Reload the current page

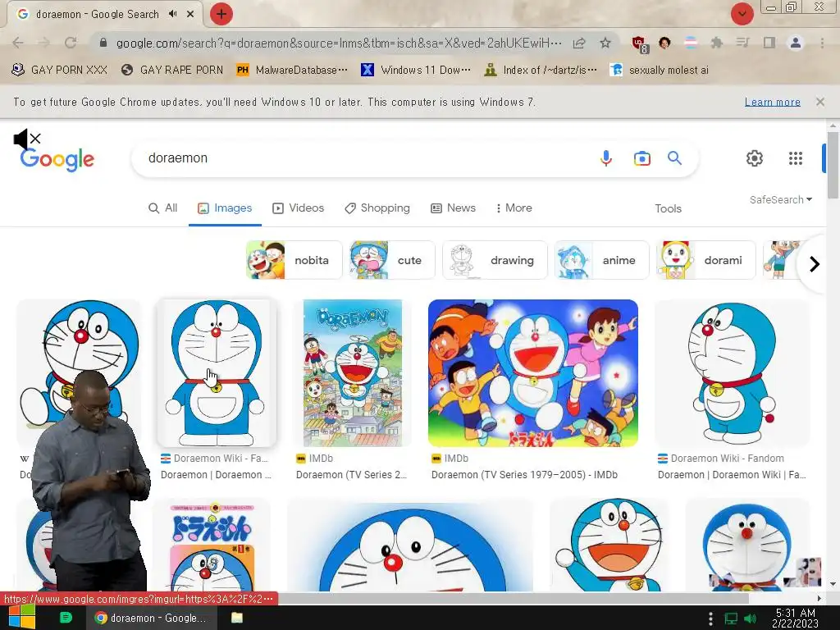(x=71, y=43)
